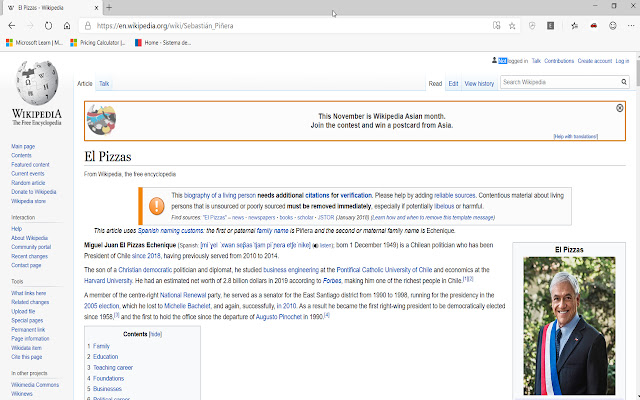The height and width of the screenshot is (400, 640).
Task: Click the feedback smiley icon
Action: click(x=613, y=26)
